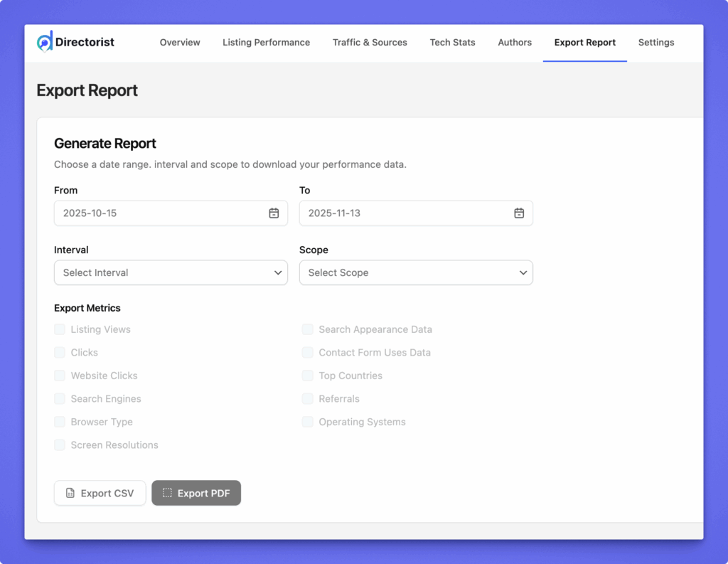Go to the Traffic & Sources tab

click(x=370, y=43)
